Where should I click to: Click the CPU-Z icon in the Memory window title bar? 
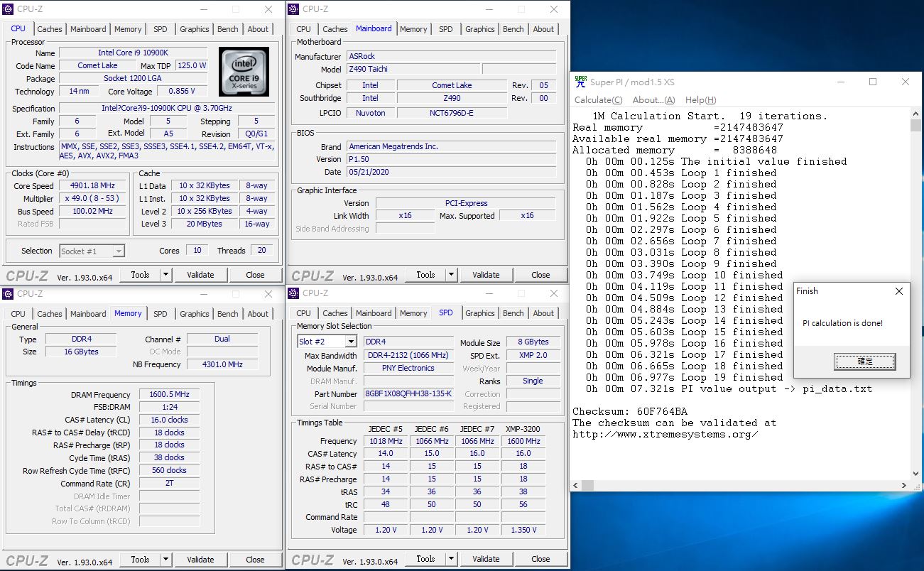click(x=9, y=293)
